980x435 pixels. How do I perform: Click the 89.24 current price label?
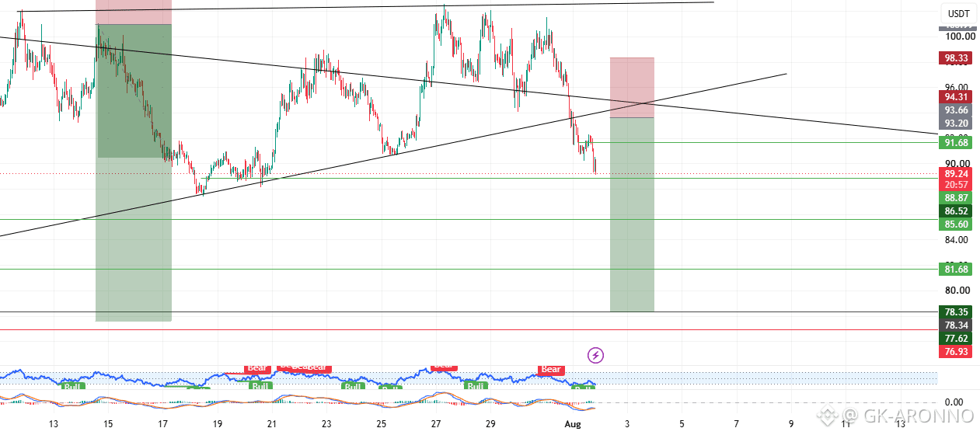(955, 173)
